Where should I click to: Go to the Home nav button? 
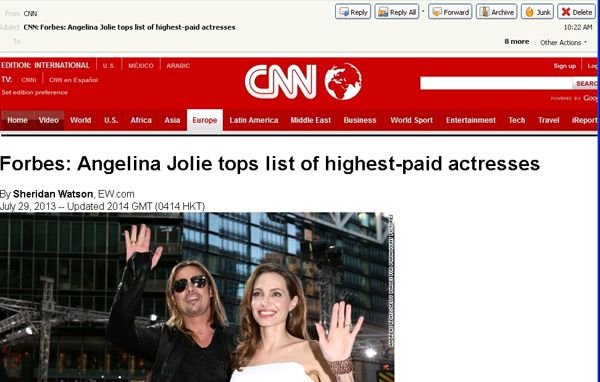(x=17, y=120)
